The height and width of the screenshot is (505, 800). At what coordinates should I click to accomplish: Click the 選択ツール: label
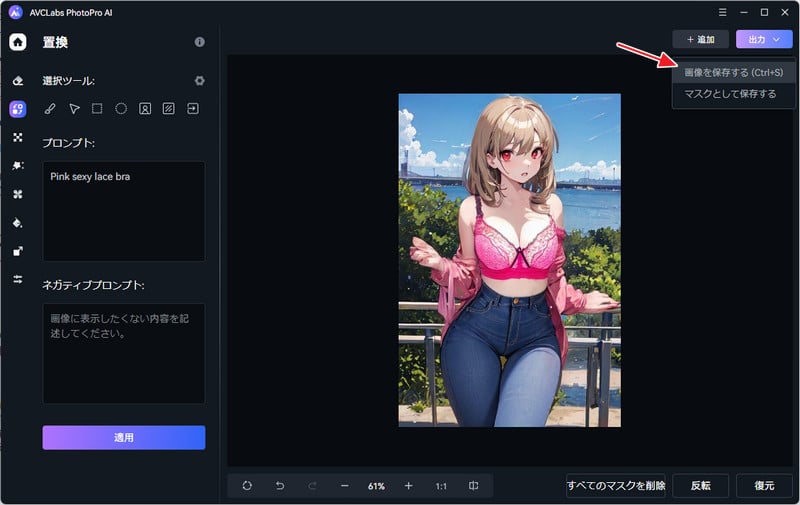click(x=68, y=81)
